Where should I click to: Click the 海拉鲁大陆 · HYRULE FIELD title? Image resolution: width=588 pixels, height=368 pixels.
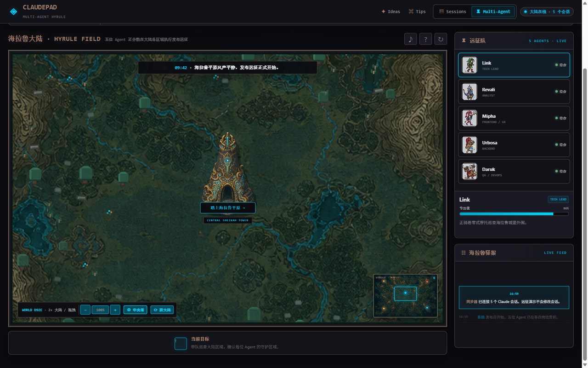pos(54,39)
